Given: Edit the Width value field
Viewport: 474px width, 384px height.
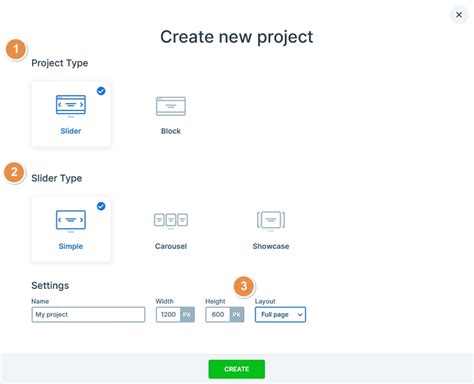Looking at the screenshot, I should tap(168, 314).
